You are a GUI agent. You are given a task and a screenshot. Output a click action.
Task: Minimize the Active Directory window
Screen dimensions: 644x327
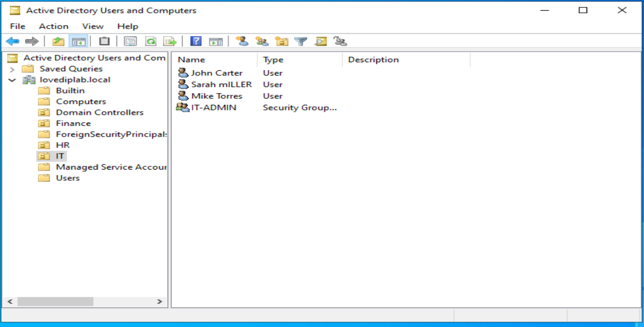tap(544, 10)
